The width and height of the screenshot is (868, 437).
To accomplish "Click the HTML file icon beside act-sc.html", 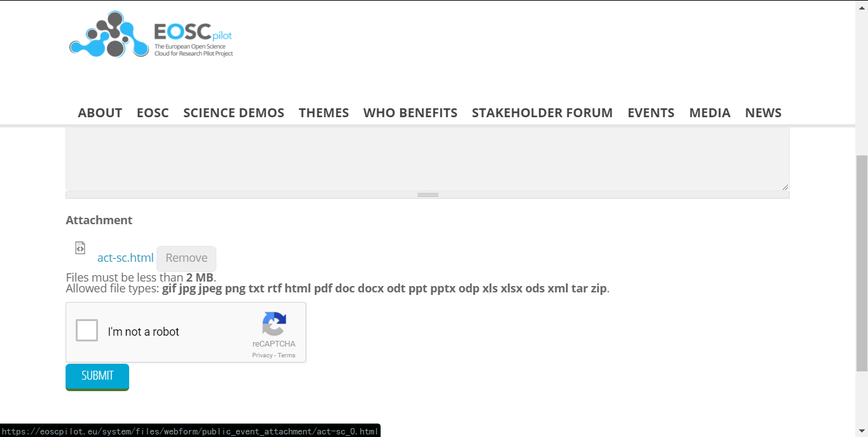I will point(80,248).
